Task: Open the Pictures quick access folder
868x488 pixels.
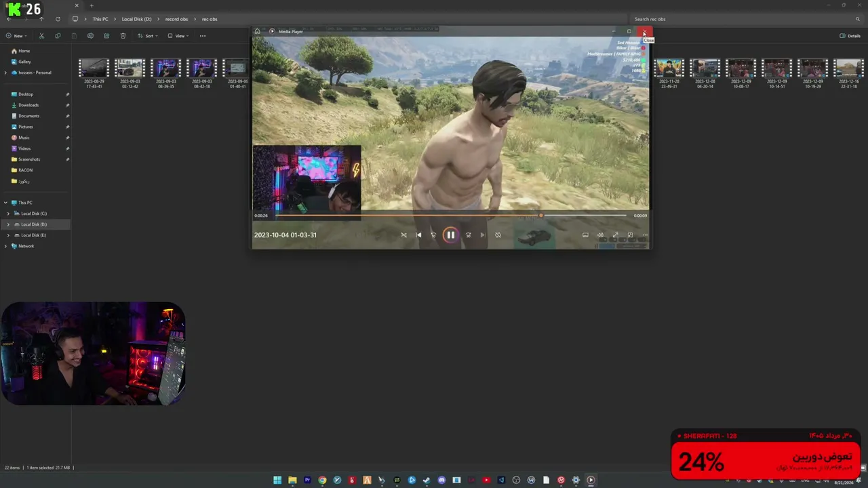Action: (x=26, y=127)
